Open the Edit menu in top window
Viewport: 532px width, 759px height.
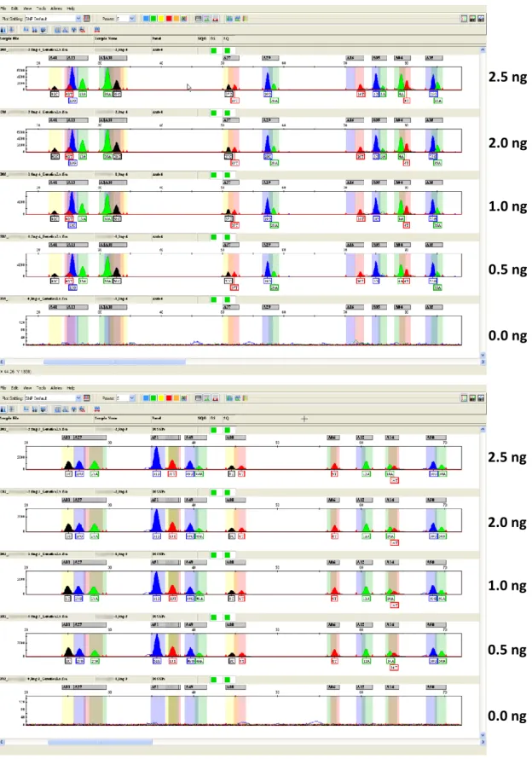point(14,9)
